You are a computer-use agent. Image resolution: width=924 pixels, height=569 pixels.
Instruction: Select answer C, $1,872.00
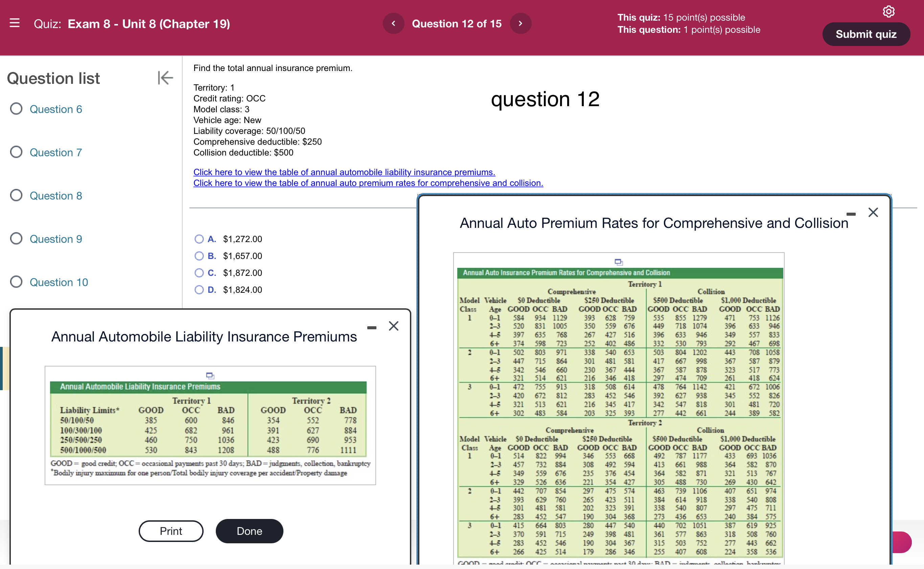pos(199,272)
